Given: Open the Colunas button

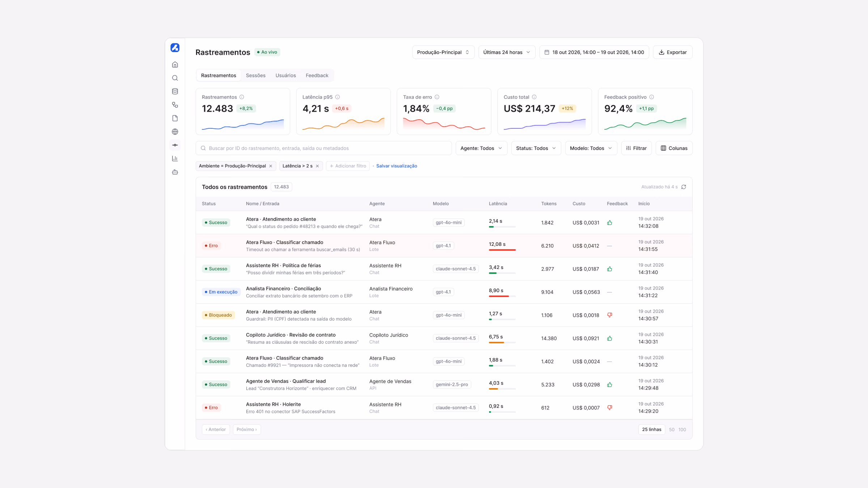Looking at the screenshot, I should (674, 148).
